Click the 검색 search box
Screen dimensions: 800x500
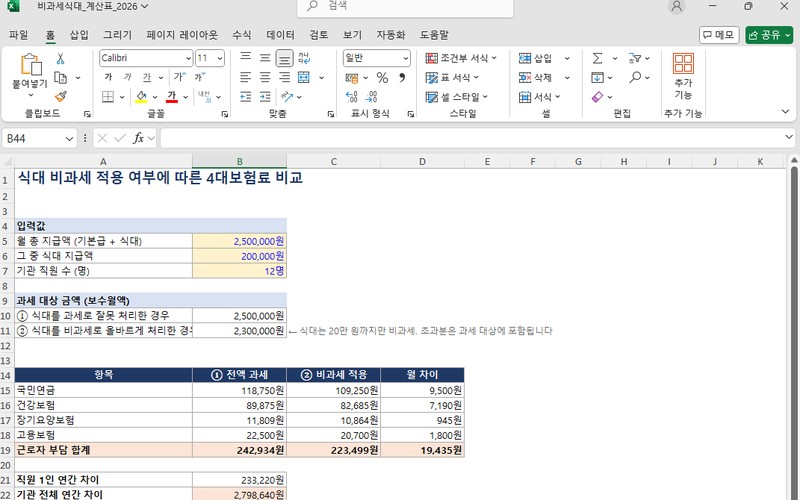pos(405,7)
